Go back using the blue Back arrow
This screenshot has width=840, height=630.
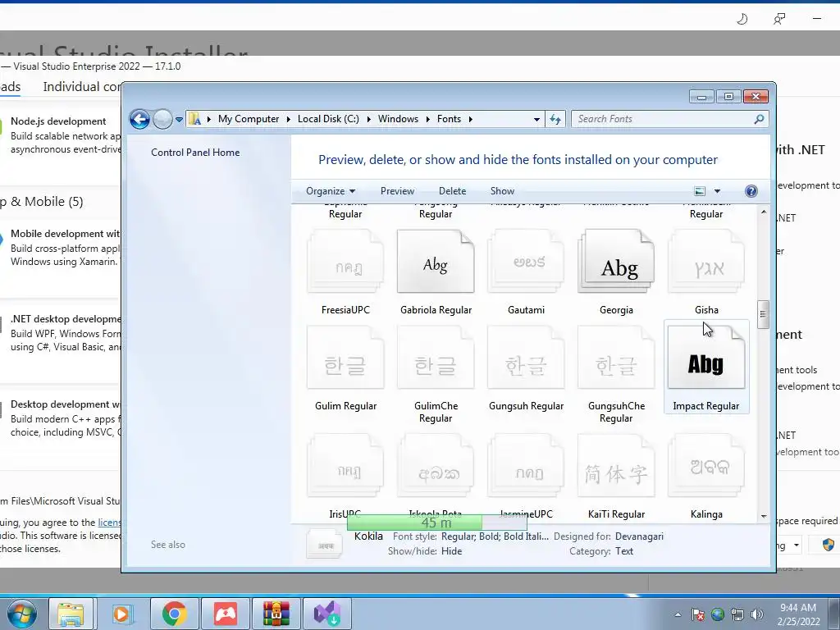click(139, 119)
